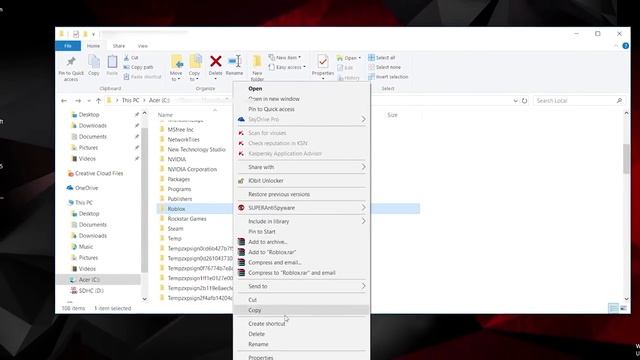Screen dimensions: 640x360
Task: Expand the SkyDrive Pro submenu
Action: pos(301,119)
